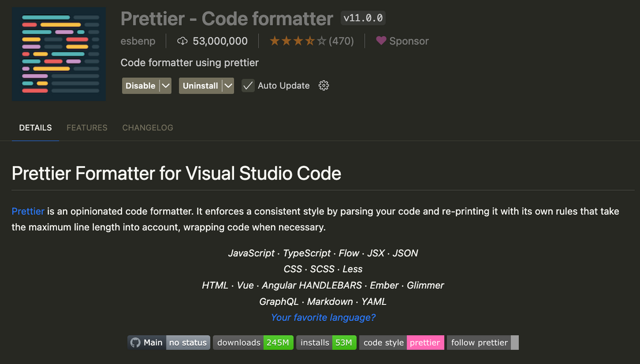Viewport: 640px width, 364px height.
Task: Open the star rating reviews (470)
Action: [311, 41]
